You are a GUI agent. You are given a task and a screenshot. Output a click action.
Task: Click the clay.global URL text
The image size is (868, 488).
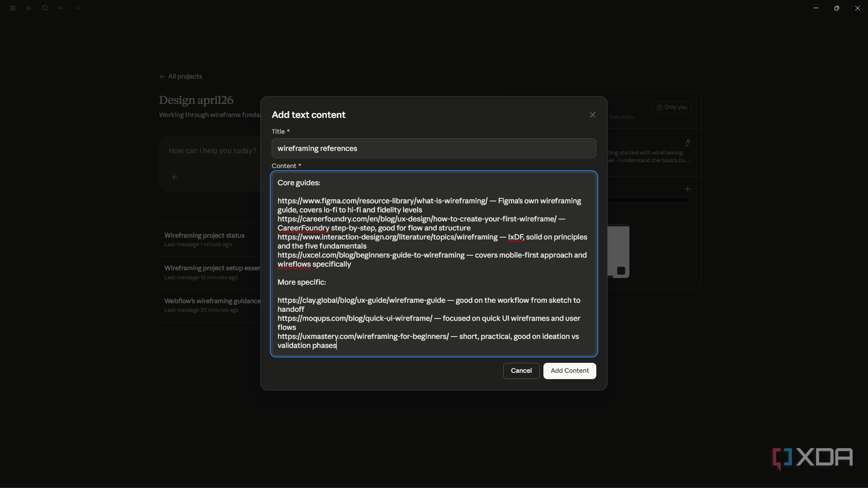pyautogui.click(x=362, y=300)
